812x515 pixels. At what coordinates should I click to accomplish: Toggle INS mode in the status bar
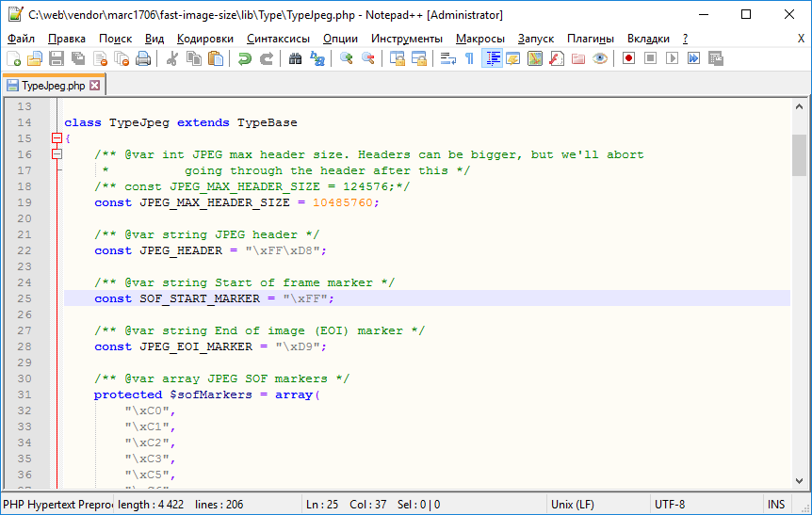[776, 505]
